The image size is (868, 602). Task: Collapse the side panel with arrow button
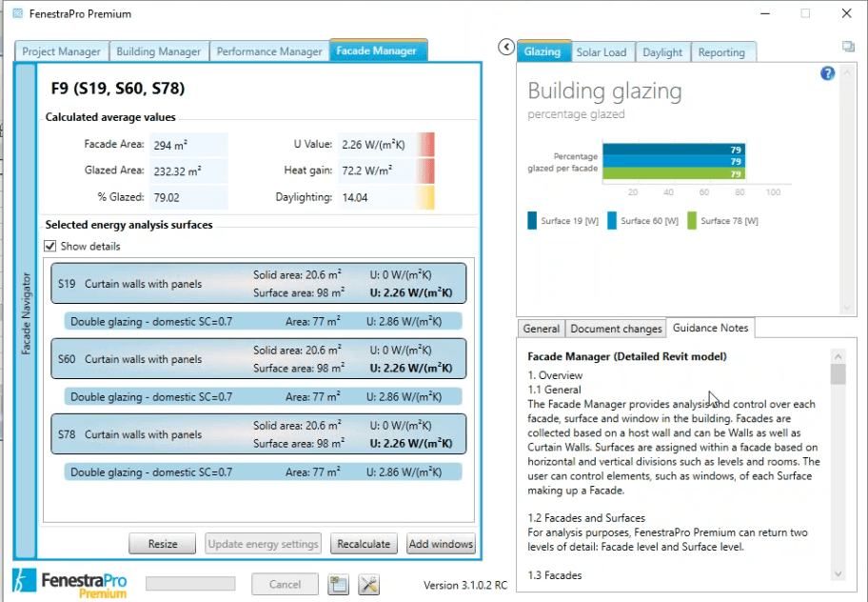[x=506, y=47]
